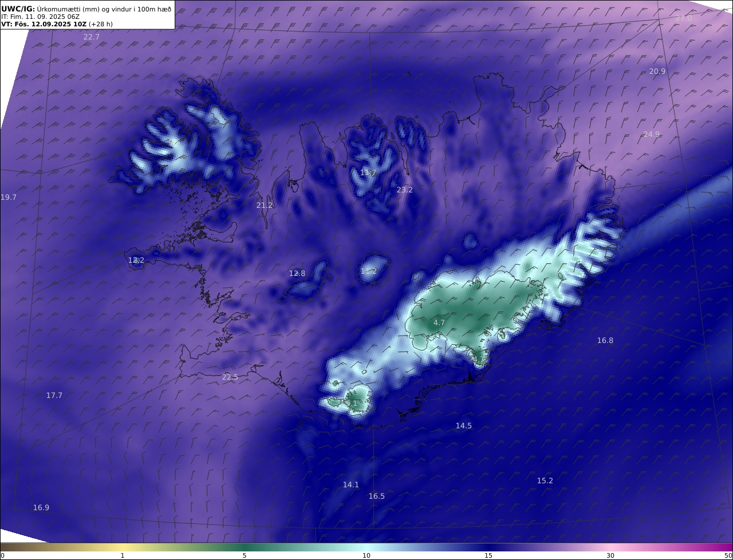
Task: Click the 4.7 value over the glacier
Action: 439,323
